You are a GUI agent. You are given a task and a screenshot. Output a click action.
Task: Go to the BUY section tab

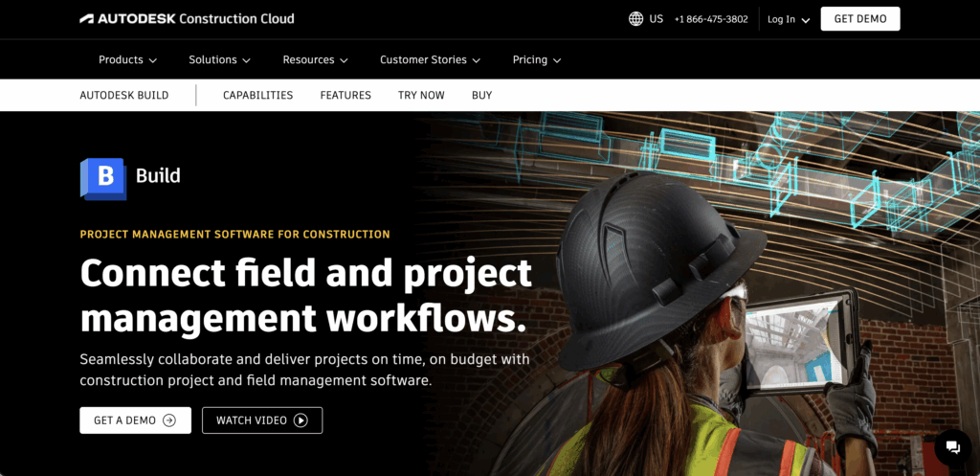coord(482,95)
